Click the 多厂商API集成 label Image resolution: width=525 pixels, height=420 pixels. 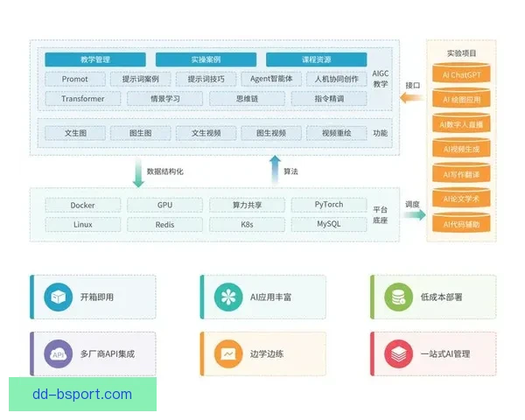tap(107, 354)
